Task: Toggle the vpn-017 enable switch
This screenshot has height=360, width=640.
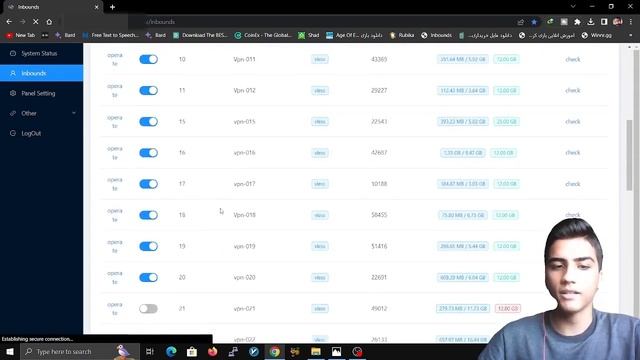Action: pos(148,184)
